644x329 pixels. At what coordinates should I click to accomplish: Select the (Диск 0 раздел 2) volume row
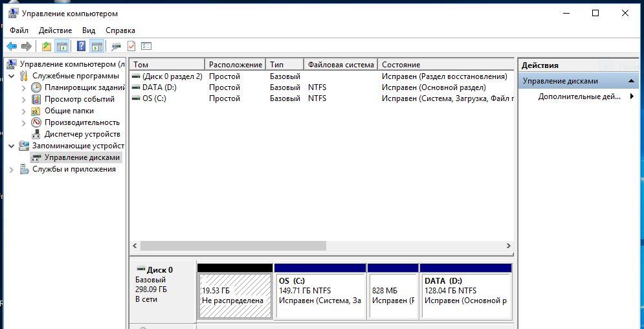322,76
